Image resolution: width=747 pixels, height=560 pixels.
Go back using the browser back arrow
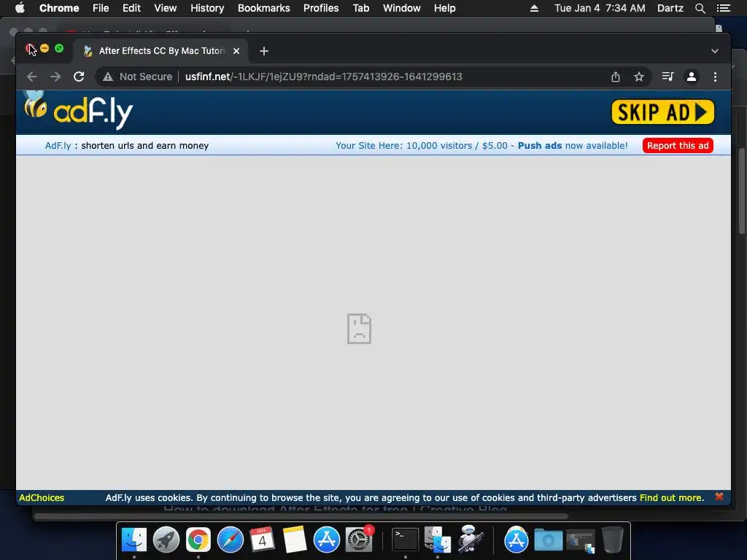pos(32,77)
